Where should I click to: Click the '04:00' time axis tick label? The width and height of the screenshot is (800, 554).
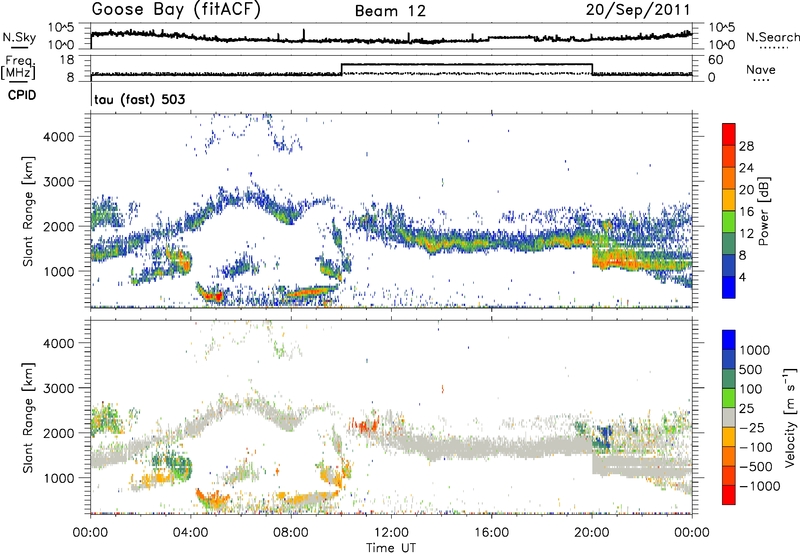(x=190, y=533)
